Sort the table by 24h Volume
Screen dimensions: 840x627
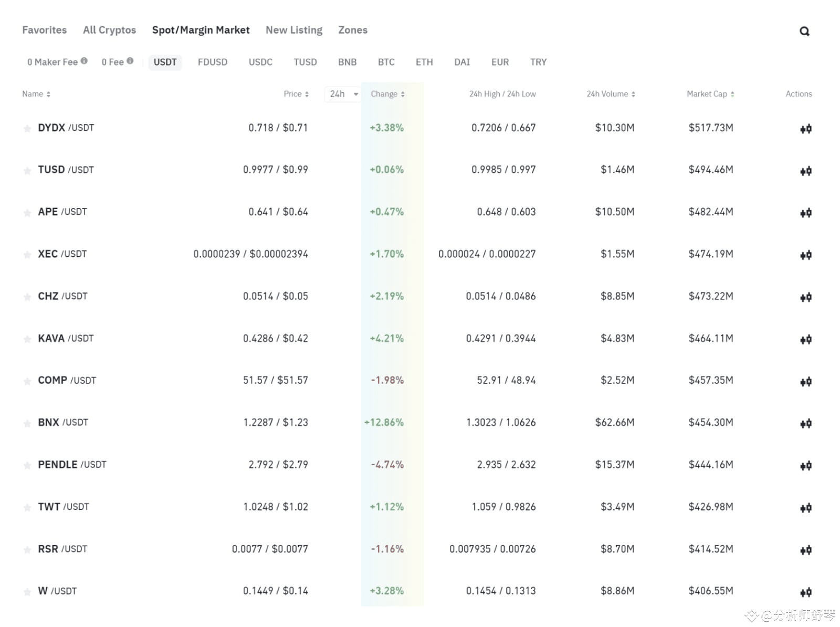tap(611, 94)
